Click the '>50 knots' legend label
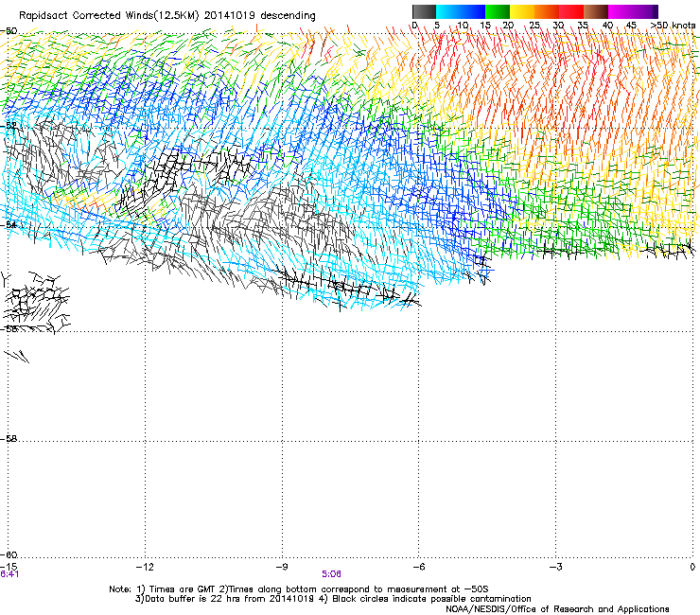Screen dimensions: 700x615 [673, 26]
